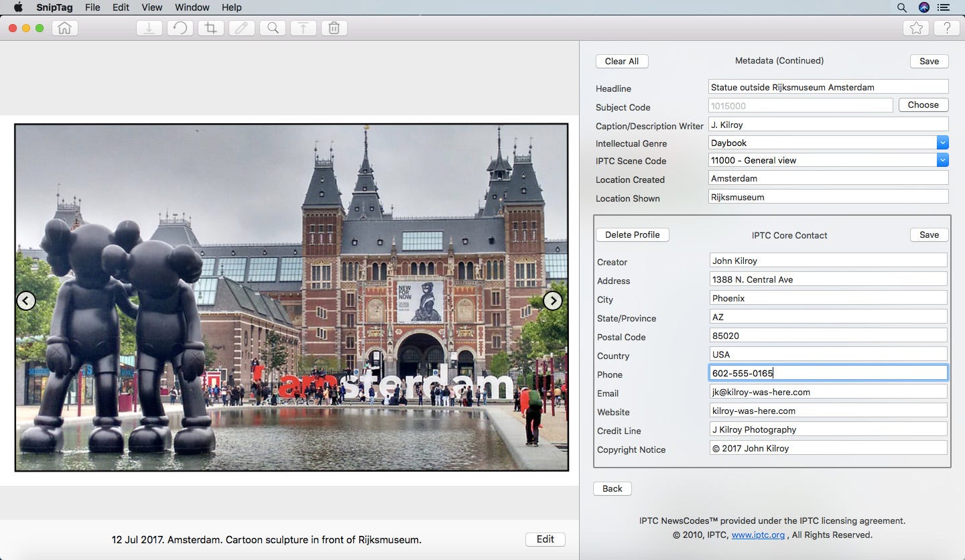Open the Apple menu
Image resolution: width=965 pixels, height=560 pixels.
pyautogui.click(x=18, y=7)
